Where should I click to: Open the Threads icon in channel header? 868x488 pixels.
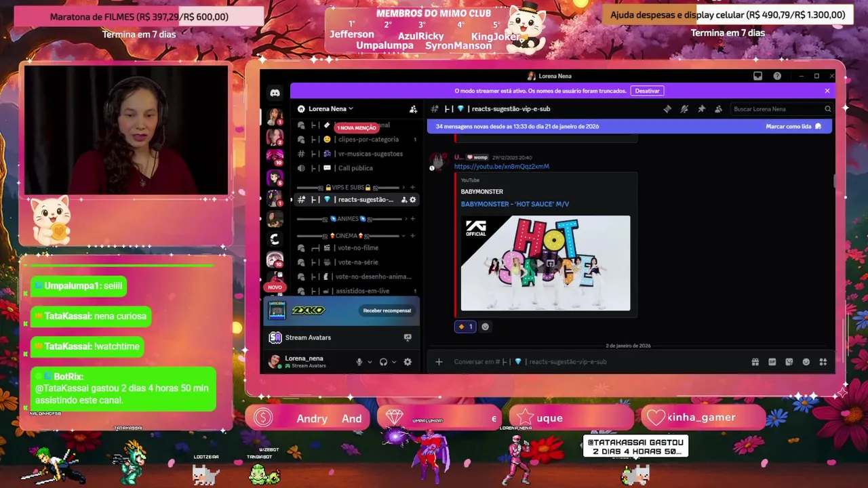pos(667,108)
